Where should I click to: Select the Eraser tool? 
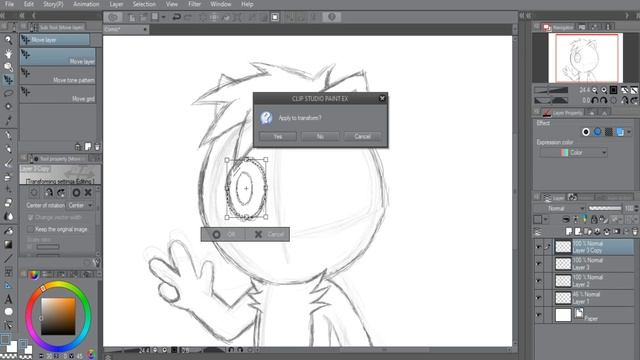pos(8,203)
